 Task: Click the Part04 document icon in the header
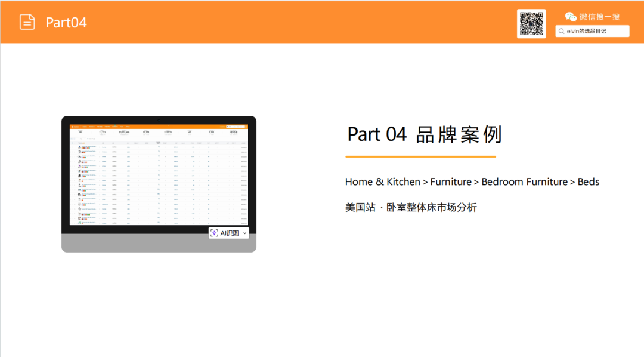click(x=27, y=21)
